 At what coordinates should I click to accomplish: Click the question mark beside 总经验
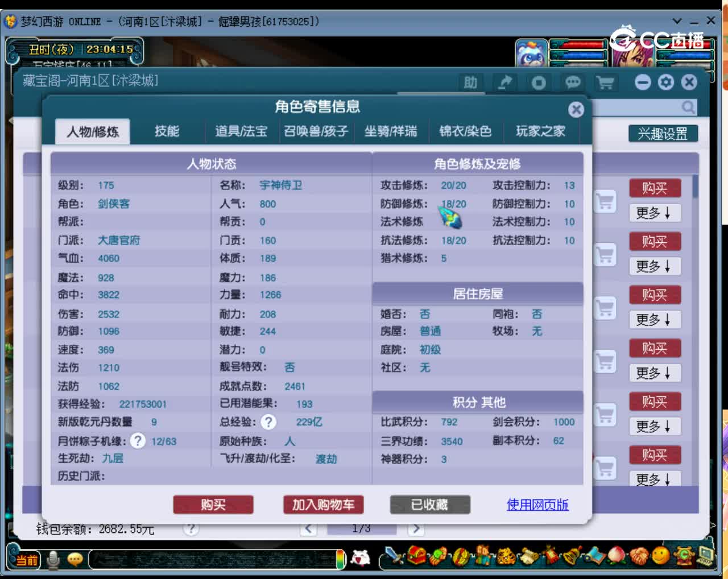pyautogui.click(x=268, y=422)
